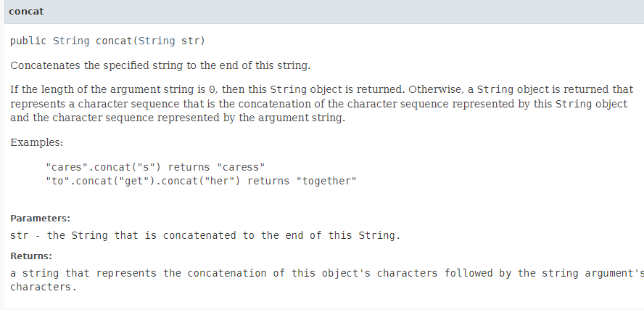Click the "cares".concat("s") example code

104,167
